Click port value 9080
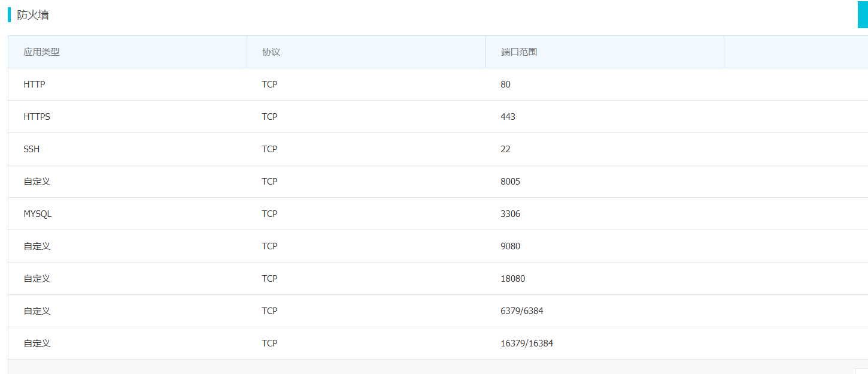The image size is (868, 374). coord(511,246)
